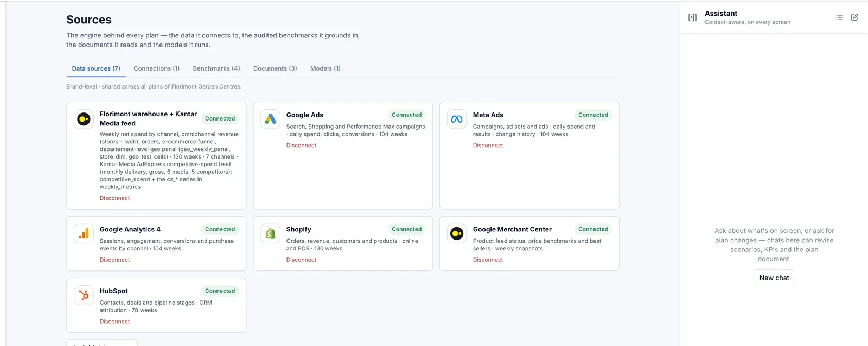Viewport: 868px width, 346px height.
Task: Go to the Documents (3) tab
Action: pyautogui.click(x=275, y=68)
